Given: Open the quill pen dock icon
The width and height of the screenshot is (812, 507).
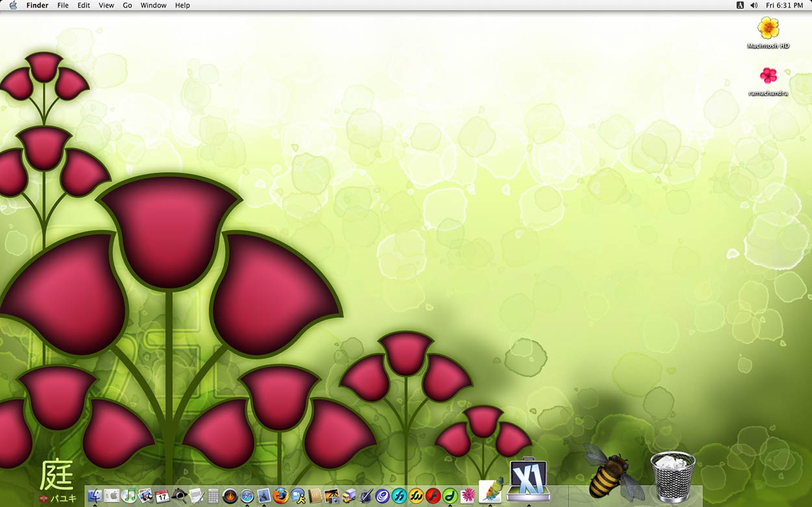Looking at the screenshot, I should click(x=366, y=496).
